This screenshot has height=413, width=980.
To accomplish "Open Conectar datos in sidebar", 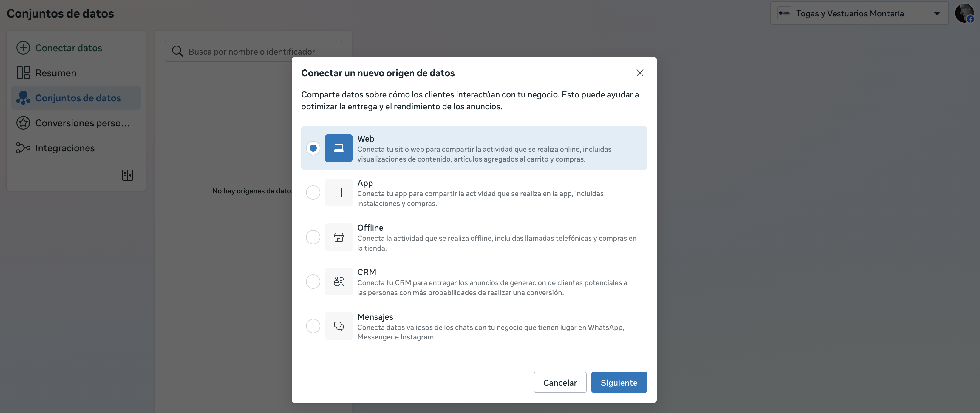I will (76, 48).
